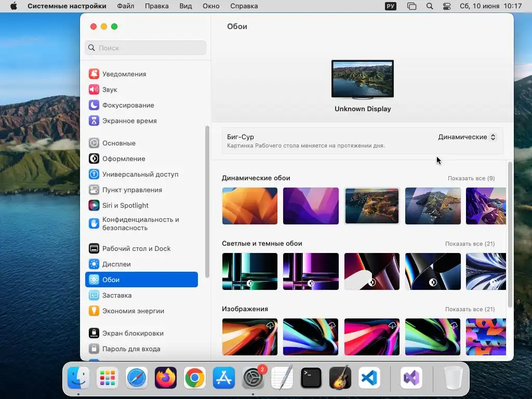Click the Звук speaker icon in sidebar

click(94, 89)
